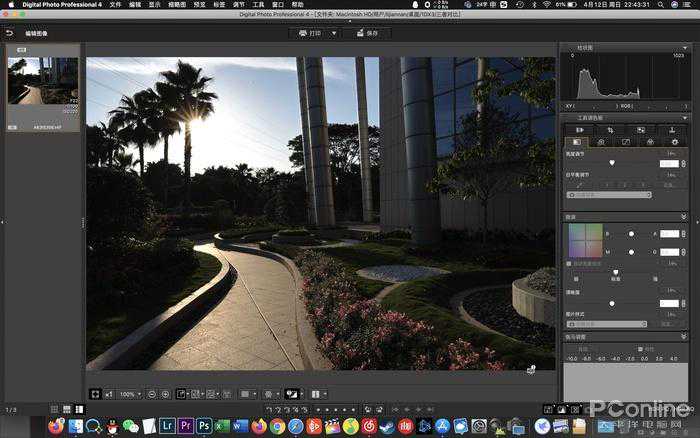Open the settings gear tool palette tab
700x438 pixels.
(x=675, y=142)
